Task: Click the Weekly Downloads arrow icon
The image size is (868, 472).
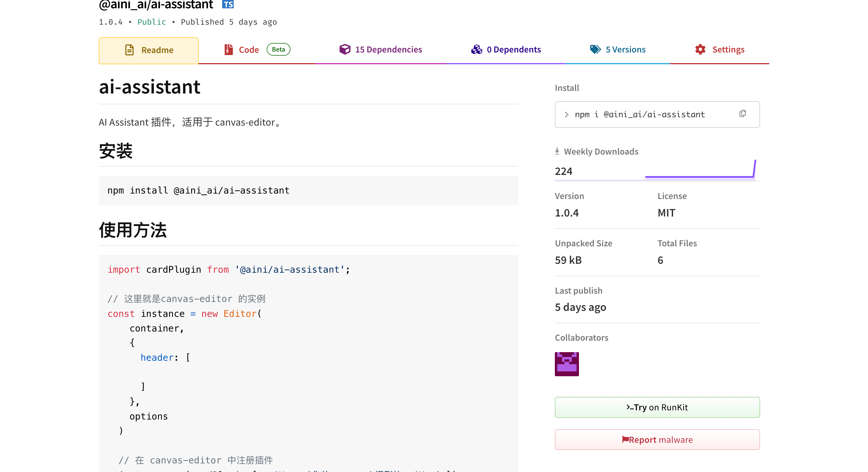Action: (557, 151)
